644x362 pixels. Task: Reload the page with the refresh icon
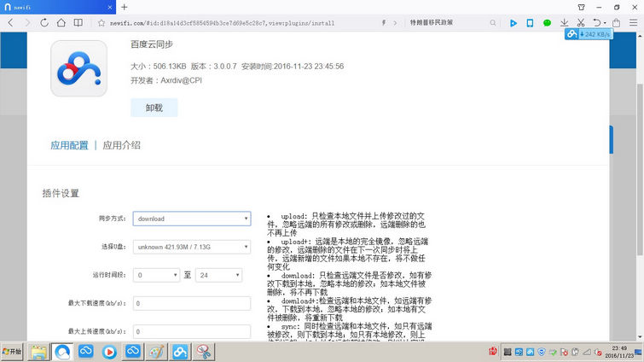pos(44,22)
